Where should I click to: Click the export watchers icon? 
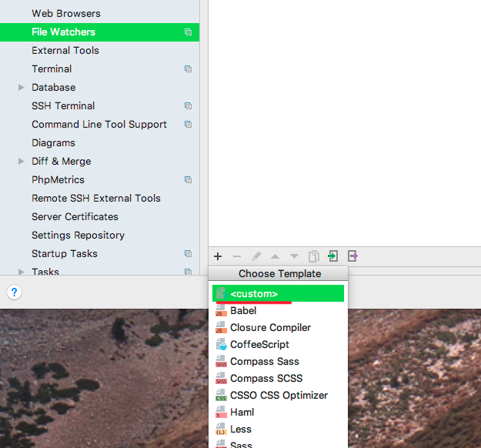click(352, 256)
